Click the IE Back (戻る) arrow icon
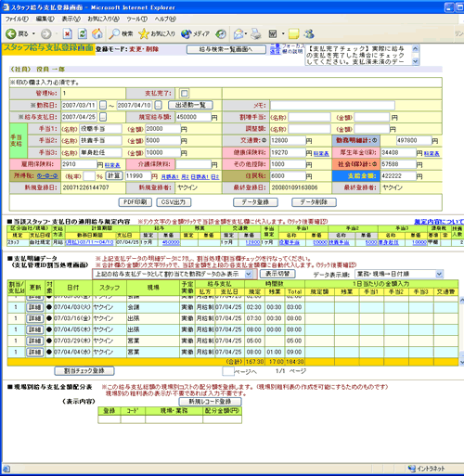Viewport: 464px width, 476px height. [x=11, y=33]
